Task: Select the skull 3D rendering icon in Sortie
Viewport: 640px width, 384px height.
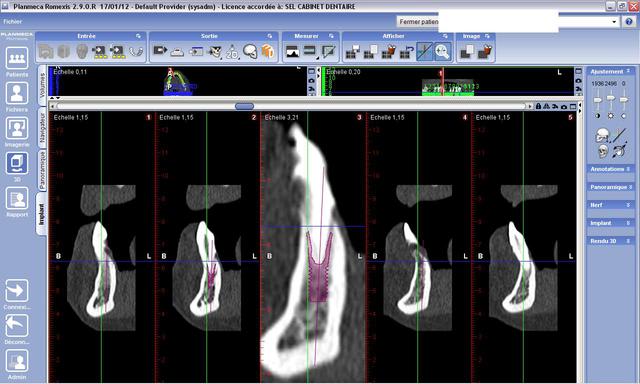Action: (x=250, y=52)
